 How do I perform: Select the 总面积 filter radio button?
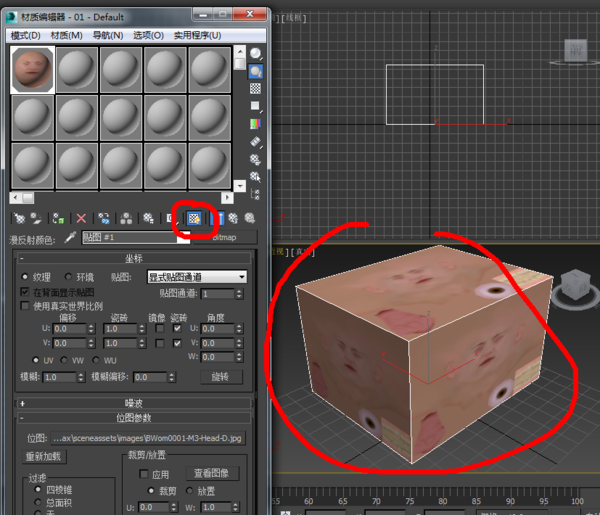tap(38, 502)
